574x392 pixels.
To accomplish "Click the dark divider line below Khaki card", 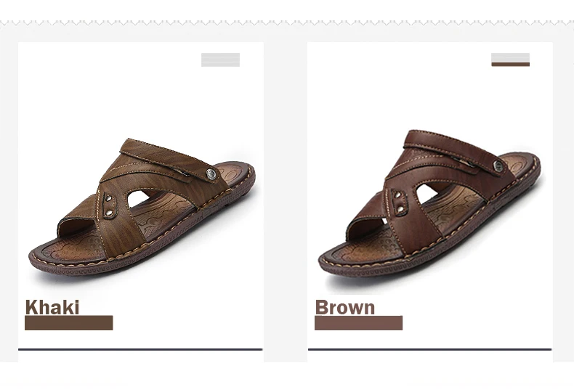I will 140,350.
